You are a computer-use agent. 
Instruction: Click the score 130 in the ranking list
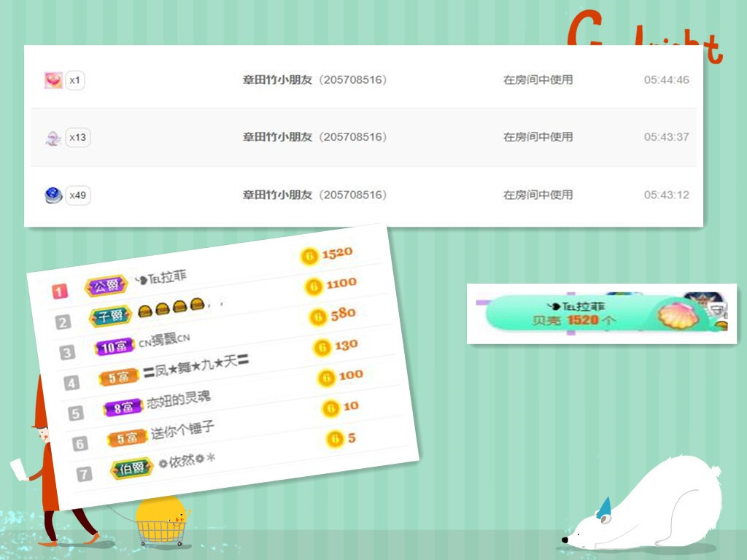(347, 345)
